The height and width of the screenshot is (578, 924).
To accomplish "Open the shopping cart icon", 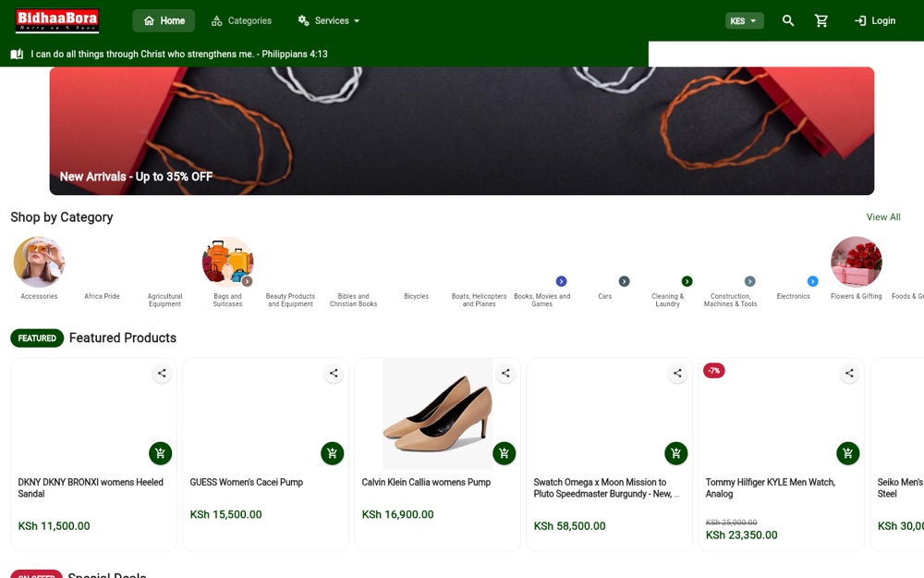I will (x=821, y=20).
